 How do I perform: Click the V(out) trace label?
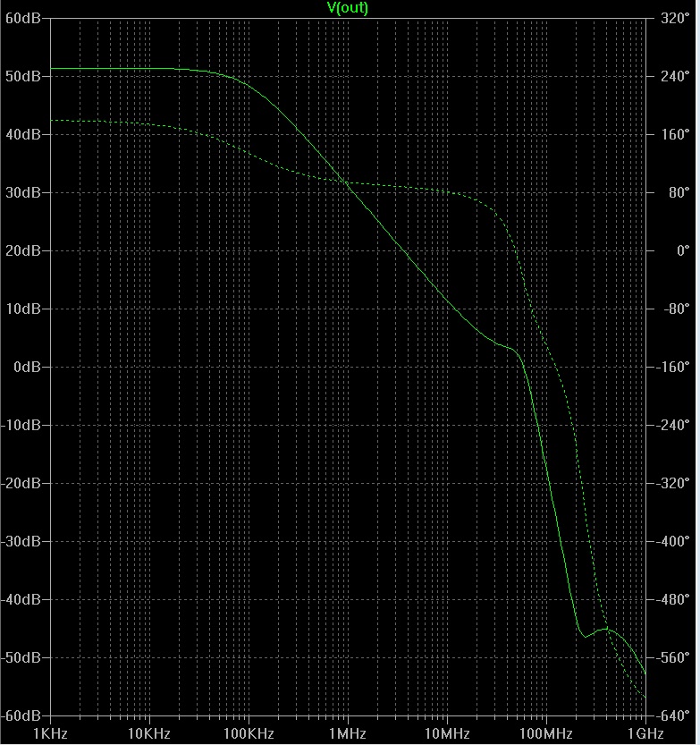point(348,7)
